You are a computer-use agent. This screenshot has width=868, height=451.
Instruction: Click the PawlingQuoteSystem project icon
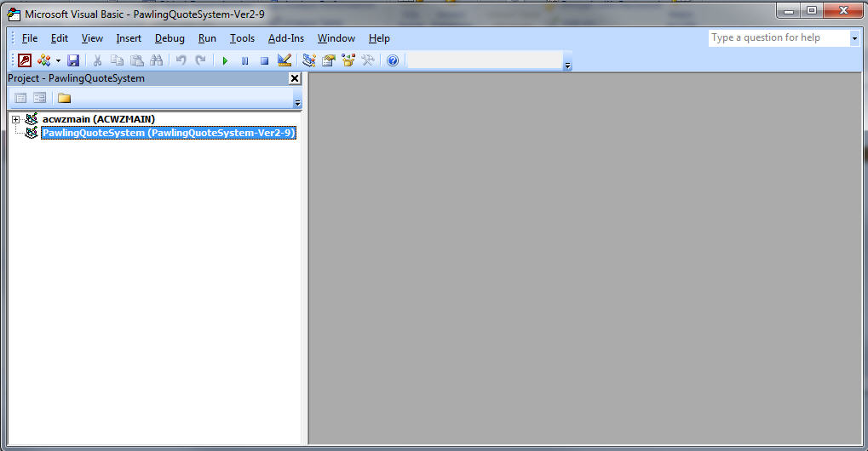(32, 133)
